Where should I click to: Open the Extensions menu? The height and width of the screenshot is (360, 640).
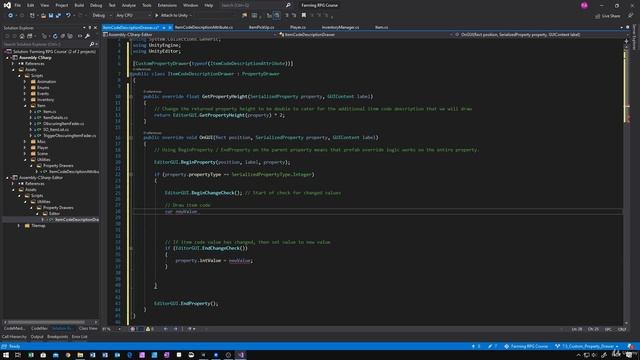pyautogui.click(x=167, y=5)
